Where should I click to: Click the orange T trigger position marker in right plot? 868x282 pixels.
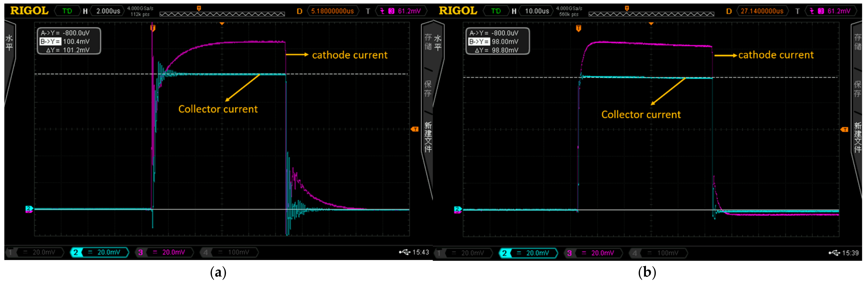(579, 29)
